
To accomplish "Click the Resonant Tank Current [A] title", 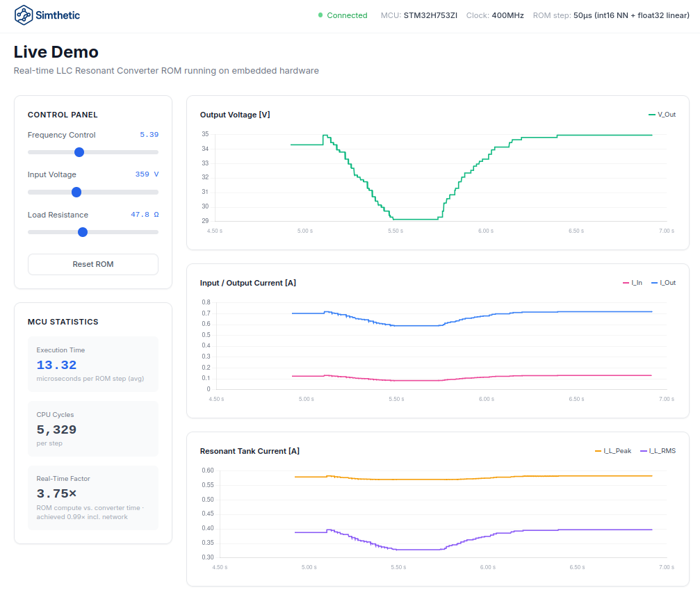I will (x=250, y=451).
